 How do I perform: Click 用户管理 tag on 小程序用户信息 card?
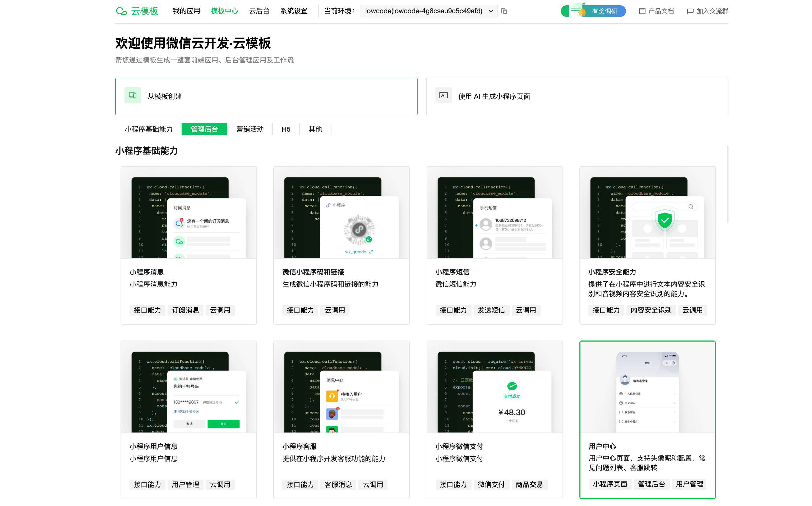pos(185,485)
